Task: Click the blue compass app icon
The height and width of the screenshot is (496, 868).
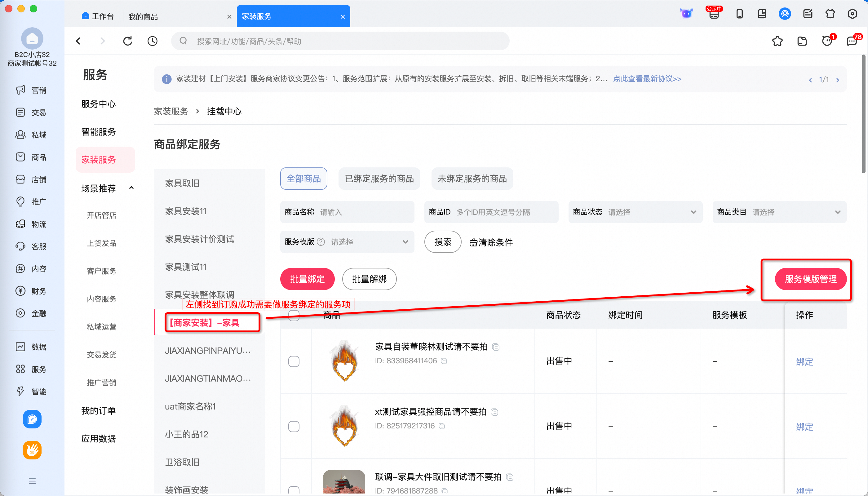Action: click(32, 419)
